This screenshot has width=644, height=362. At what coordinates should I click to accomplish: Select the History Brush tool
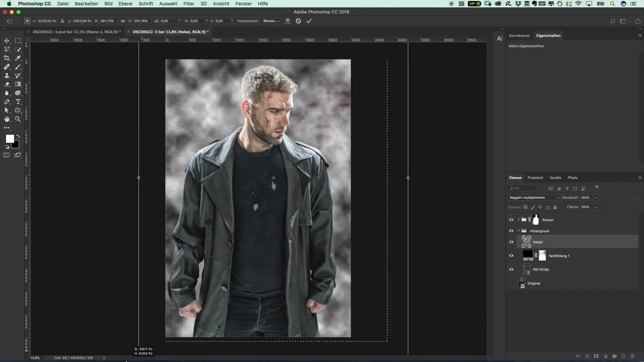pyautogui.click(x=18, y=75)
